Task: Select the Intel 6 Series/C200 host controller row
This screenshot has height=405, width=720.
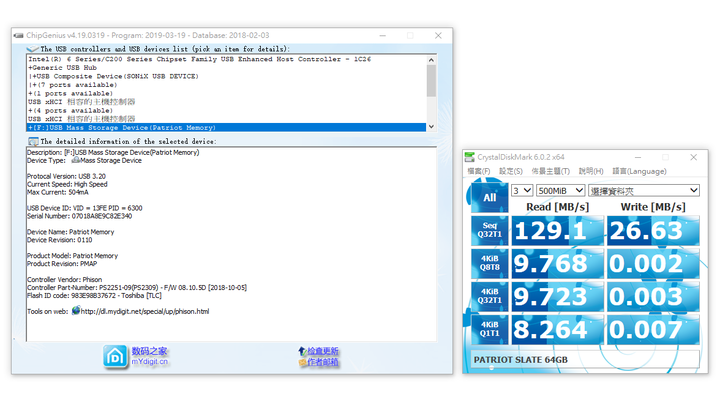Action: click(x=226, y=59)
